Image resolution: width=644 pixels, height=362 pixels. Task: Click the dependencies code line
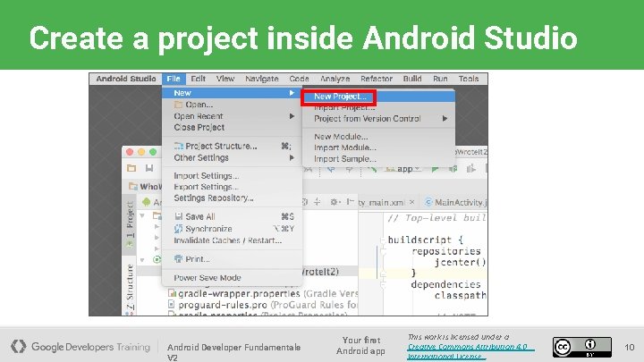pos(445,284)
